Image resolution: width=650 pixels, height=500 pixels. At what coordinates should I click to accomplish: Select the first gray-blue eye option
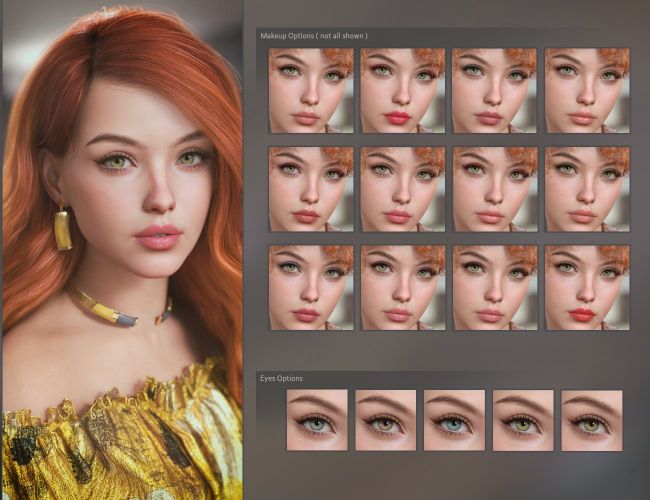317,420
